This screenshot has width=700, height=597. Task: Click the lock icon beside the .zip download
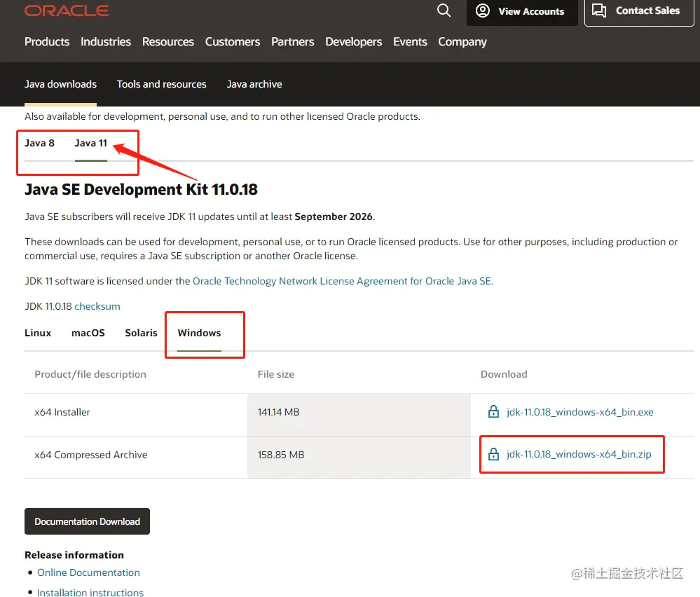coord(493,454)
